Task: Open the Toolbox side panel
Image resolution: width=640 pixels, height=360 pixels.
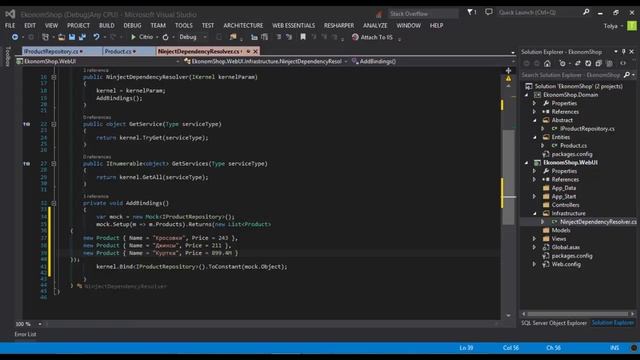Action: coord(7,56)
